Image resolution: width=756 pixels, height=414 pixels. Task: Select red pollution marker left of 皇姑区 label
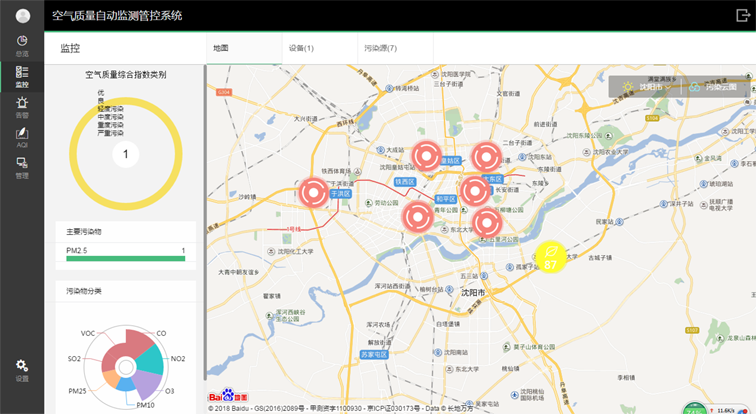[427, 156]
